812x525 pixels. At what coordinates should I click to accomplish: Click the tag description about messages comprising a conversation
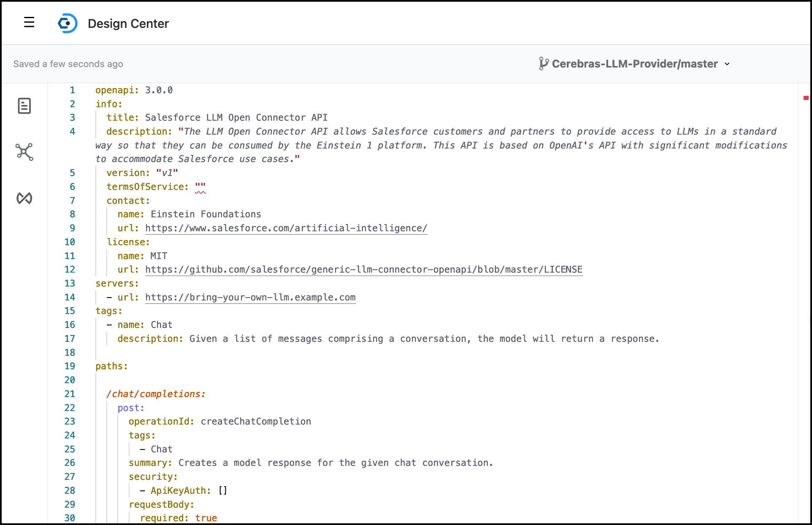(388, 339)
